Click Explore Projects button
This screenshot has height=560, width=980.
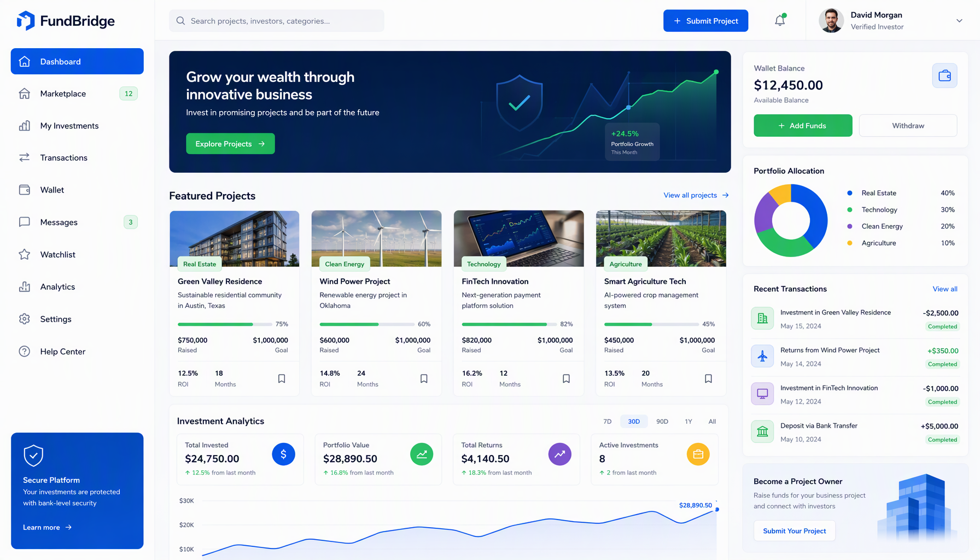point(230,144)
